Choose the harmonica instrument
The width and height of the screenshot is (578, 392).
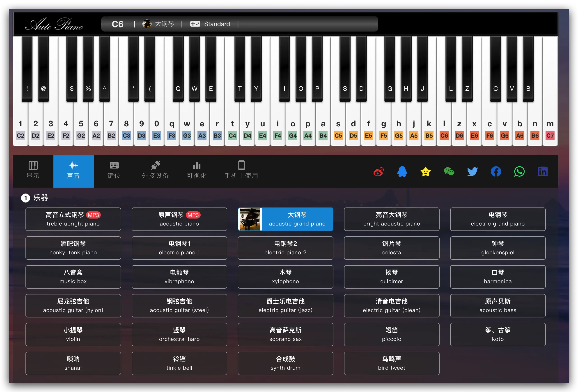498,277
